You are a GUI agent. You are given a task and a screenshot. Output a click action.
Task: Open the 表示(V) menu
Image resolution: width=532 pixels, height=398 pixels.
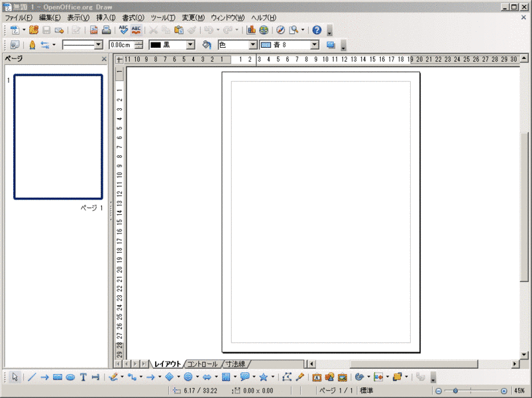78,18
